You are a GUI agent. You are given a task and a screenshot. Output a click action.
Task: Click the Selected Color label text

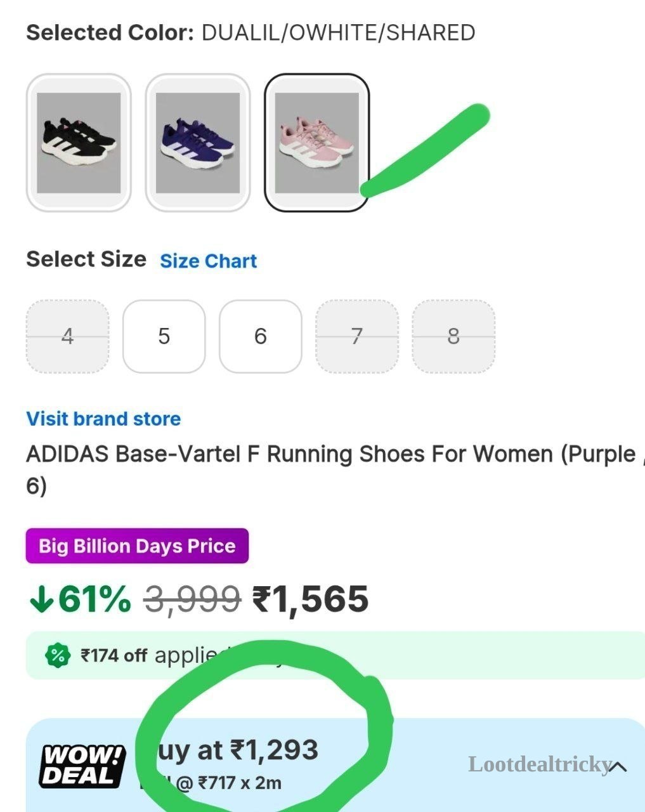[x=110, y=32]
